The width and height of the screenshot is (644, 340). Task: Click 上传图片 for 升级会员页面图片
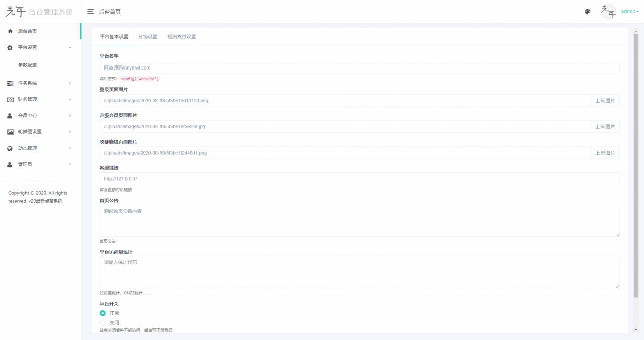(605, 127)
